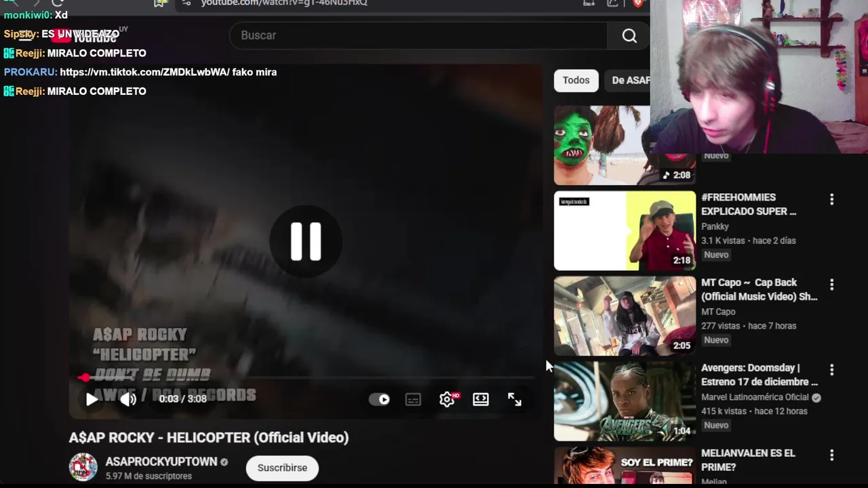Image resolution: width=868 pixels, height=488 pixels.
Task: Open more options for Avengers Doomsday video
Action: point(831,370)
